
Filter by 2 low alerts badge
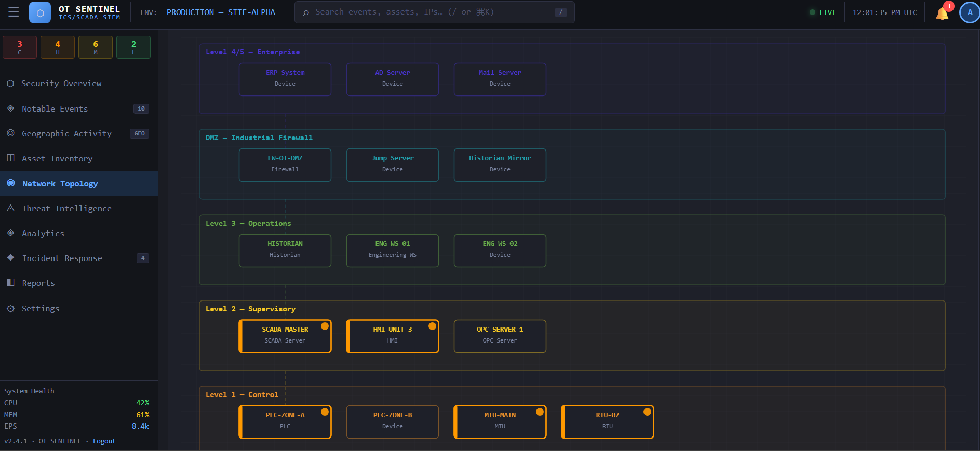pyautogui.click(x=133, y=47)
